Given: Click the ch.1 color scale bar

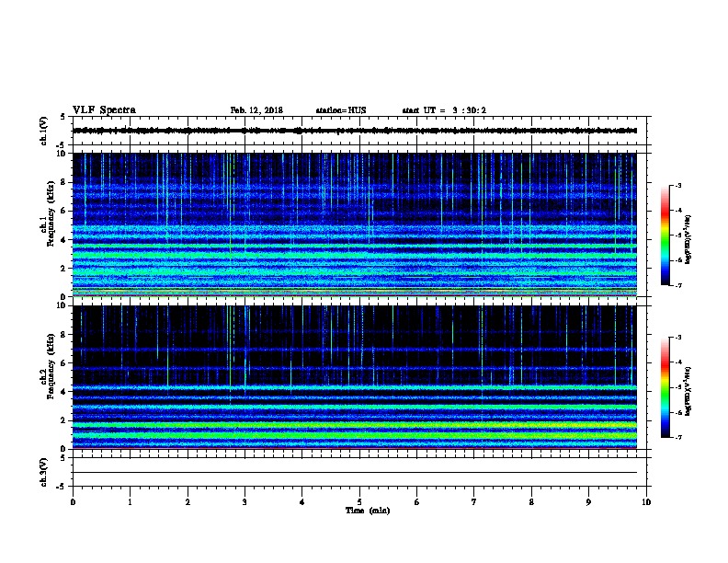Looking at the screenshot, I should [665, 236].
